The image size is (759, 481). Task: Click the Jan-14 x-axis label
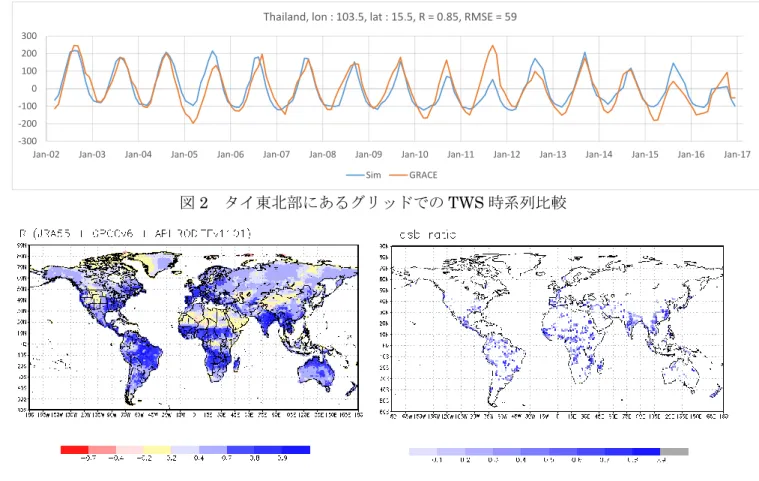point(599,154)
